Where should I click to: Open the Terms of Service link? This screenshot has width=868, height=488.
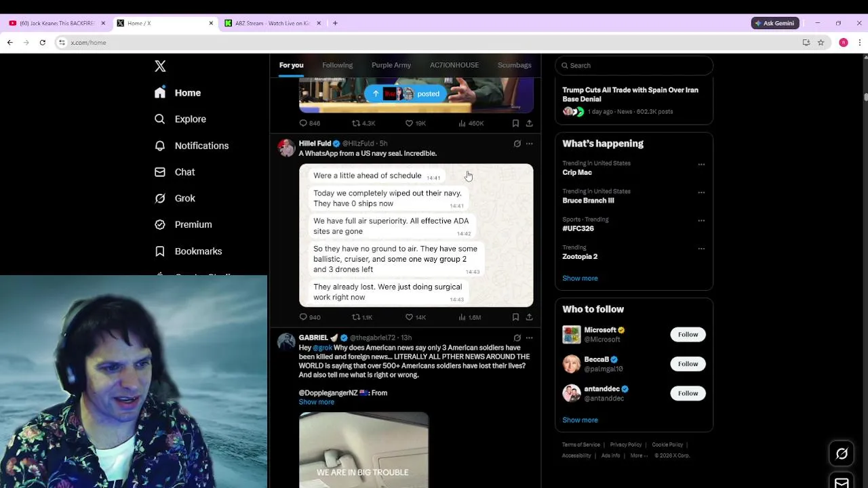click(x=581, y=445)
